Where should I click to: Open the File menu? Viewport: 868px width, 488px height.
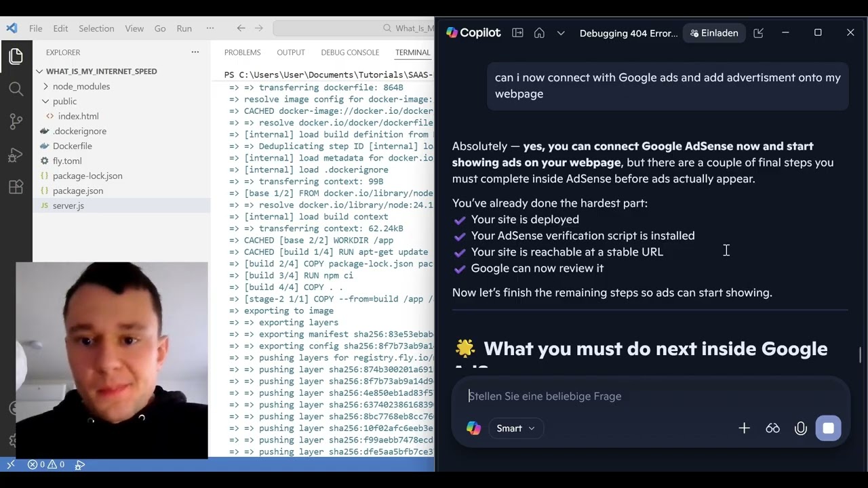click(x=35, y=28)
